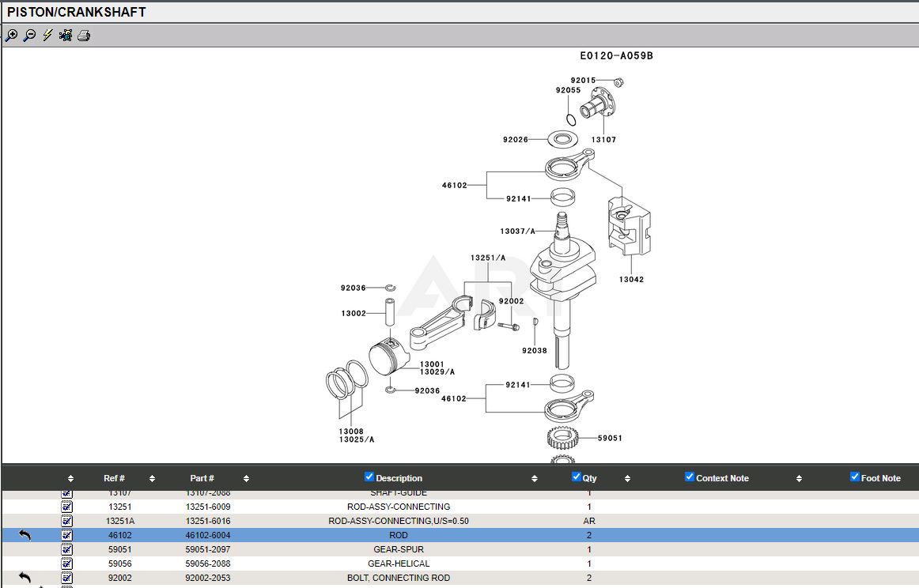Click the back arrow icon on row 92002

pyautogui.click(x=25, y=578)
